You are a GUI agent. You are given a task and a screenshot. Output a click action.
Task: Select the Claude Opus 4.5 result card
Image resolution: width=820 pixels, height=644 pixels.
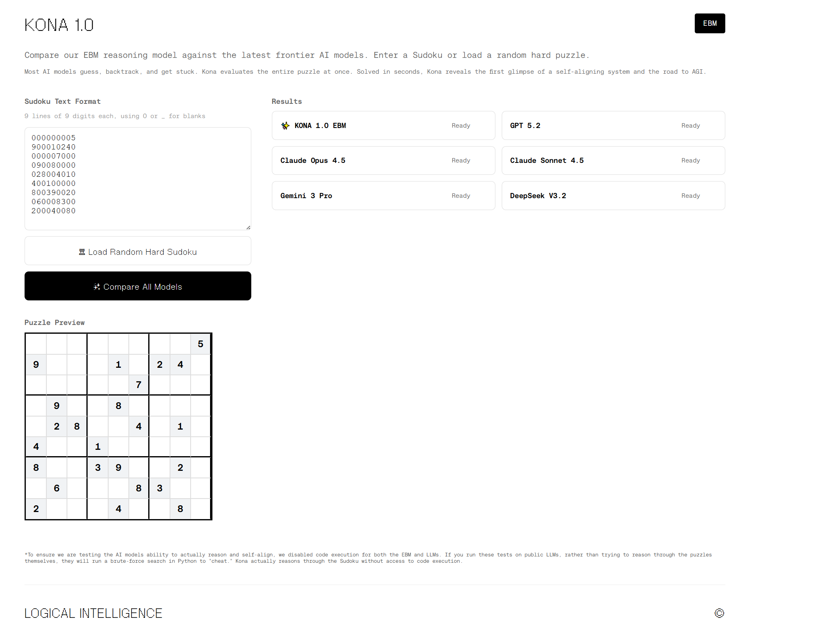pyautogui.click(x=383, y=161)
